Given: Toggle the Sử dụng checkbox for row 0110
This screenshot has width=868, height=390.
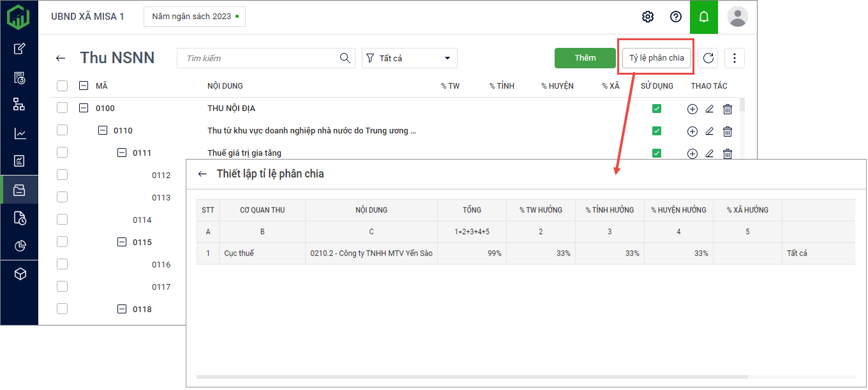Looking at the screenshot, I should [x=656, y=131].
